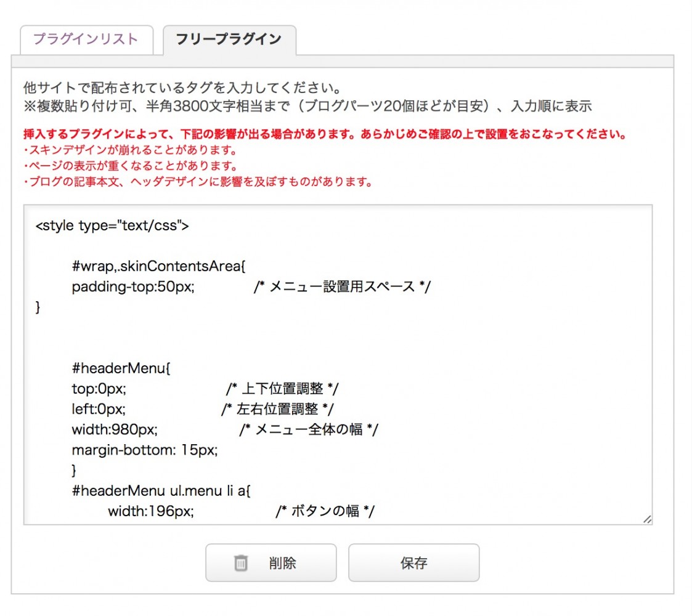Click the ボタンの幅 comment
Viewport: 692px width, 616px height.
[x=325, y=511]
